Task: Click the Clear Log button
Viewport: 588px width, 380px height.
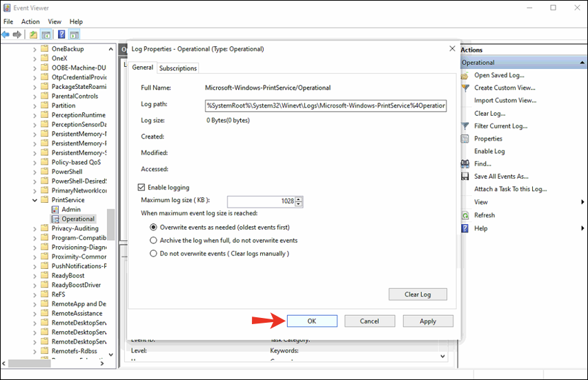Action: tap(418, 294)
